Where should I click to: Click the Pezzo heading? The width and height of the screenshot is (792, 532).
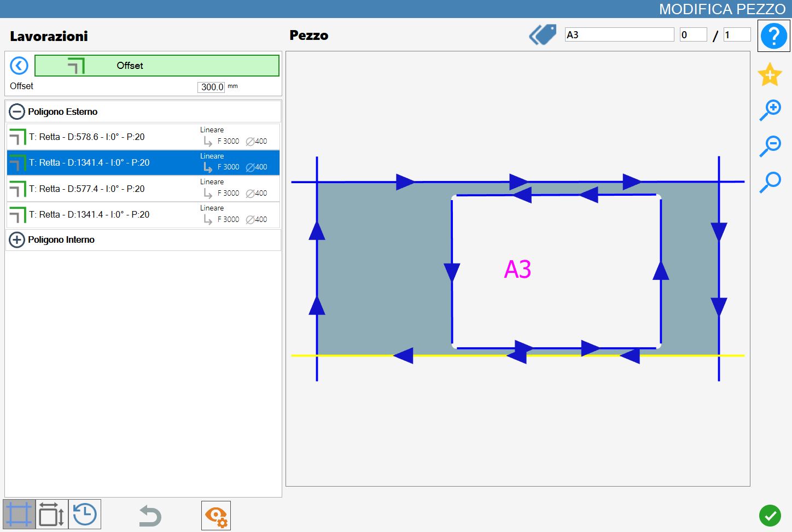pyautogui.click(x=309, y=36)
